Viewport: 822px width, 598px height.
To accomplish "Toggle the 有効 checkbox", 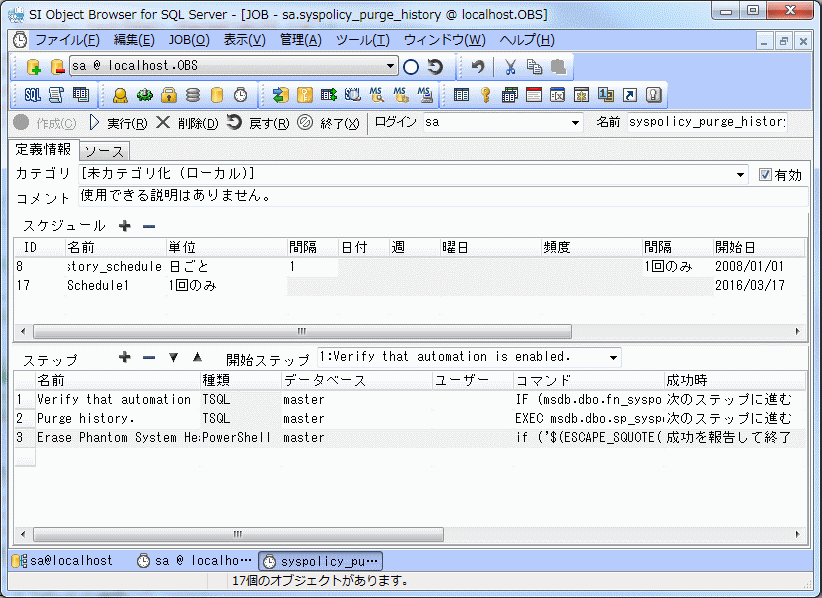I will (x=765, y=174).
